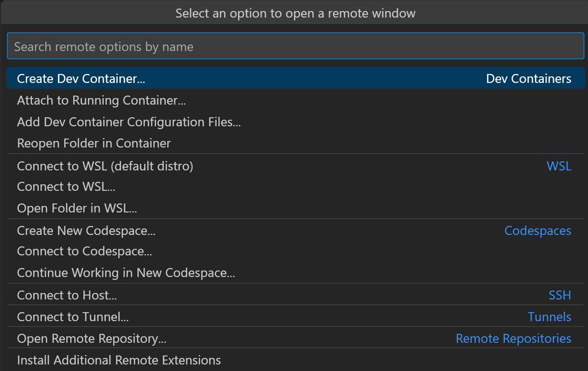
Task: Select Connect to WSL (default distro)
Action: [x=295, y=166]
